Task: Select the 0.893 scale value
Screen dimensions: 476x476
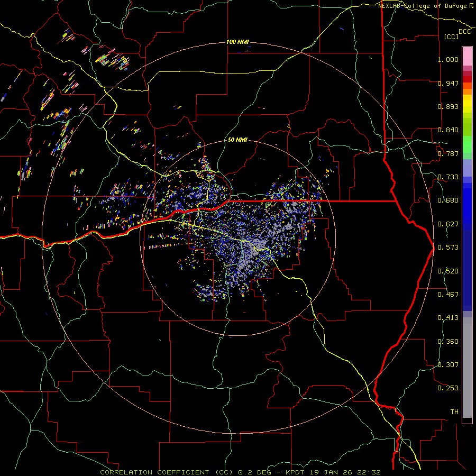Action: point(448,106)
